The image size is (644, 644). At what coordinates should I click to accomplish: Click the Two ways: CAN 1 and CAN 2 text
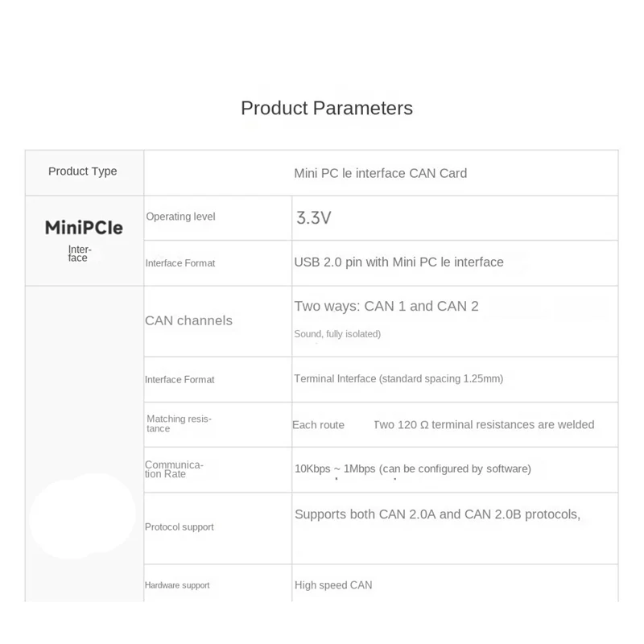coord(386,306)
